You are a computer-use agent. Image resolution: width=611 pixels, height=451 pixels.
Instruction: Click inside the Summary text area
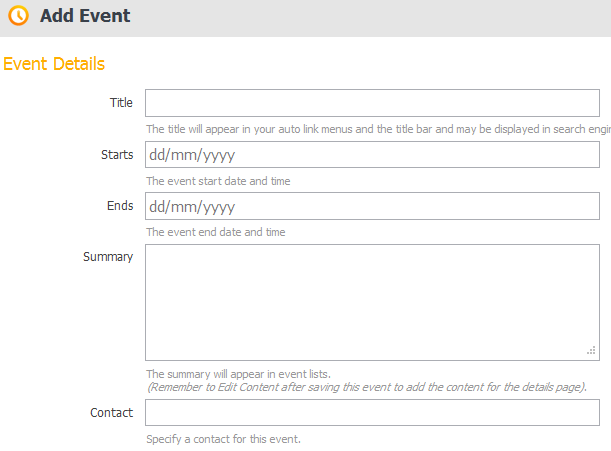[x=372, y=302]
